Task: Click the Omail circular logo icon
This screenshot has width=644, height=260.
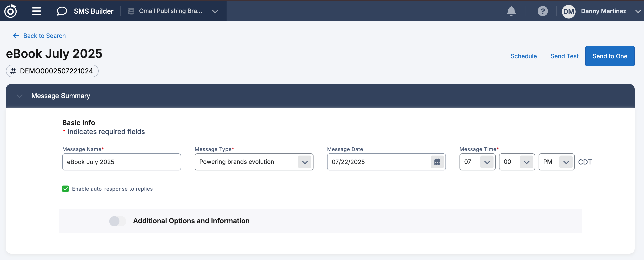Action: tap(10, 11)
